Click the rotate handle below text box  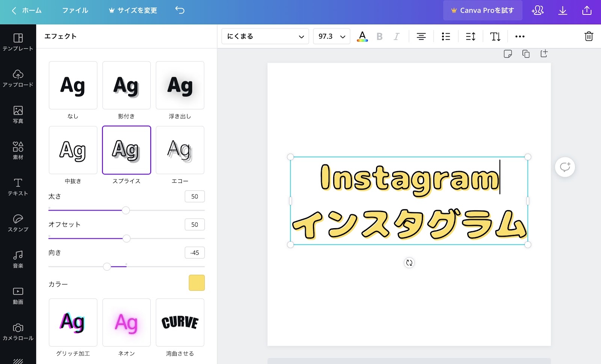click(409, 263)
